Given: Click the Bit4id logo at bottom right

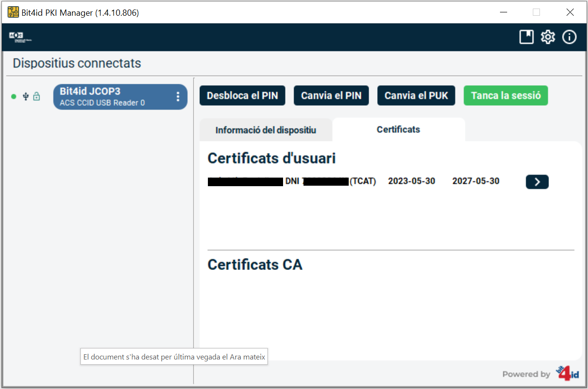Looking at the screenshot, I should tap(568, 373).
